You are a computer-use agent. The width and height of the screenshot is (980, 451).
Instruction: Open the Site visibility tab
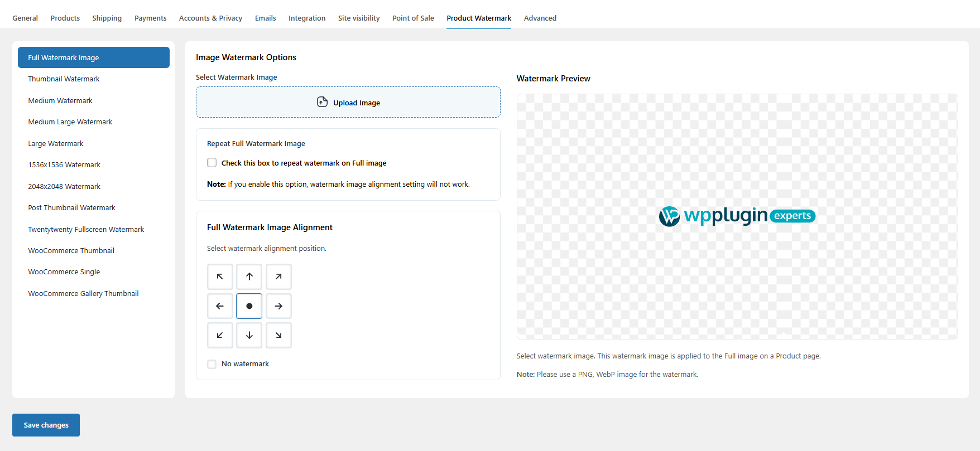click(x=359, y=18)
